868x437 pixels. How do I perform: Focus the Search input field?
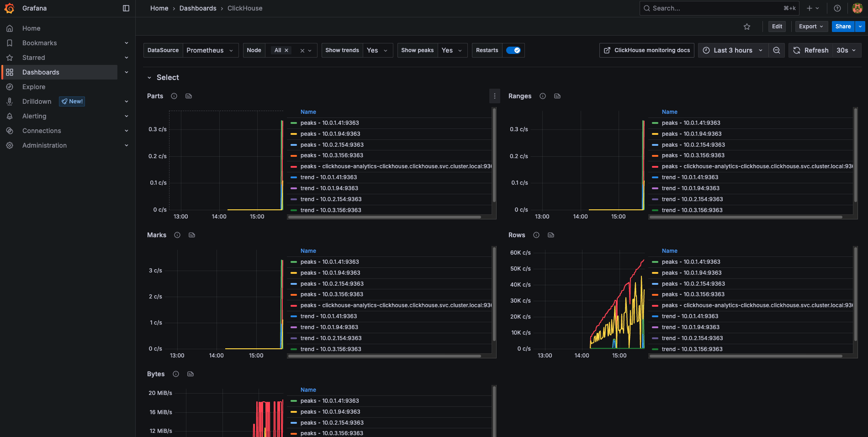point(719,8)
